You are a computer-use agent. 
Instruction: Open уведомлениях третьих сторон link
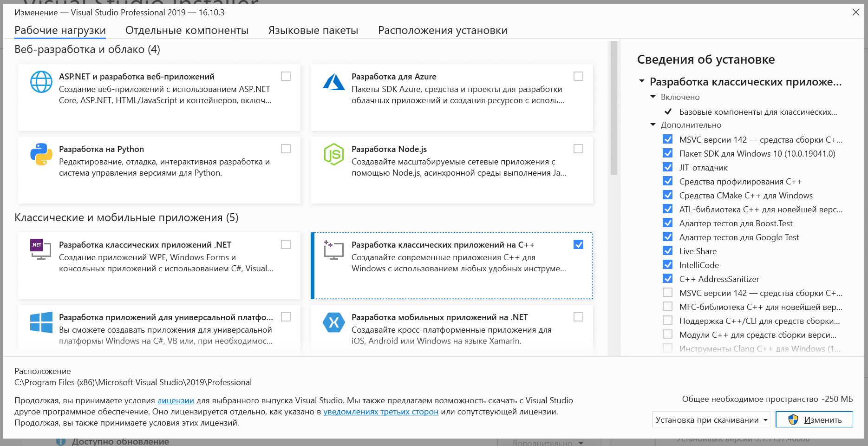pos(381,412)
